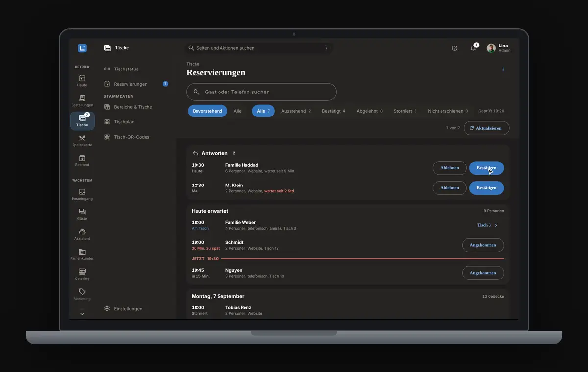Decline the Familie Haddad reservation

450,168
